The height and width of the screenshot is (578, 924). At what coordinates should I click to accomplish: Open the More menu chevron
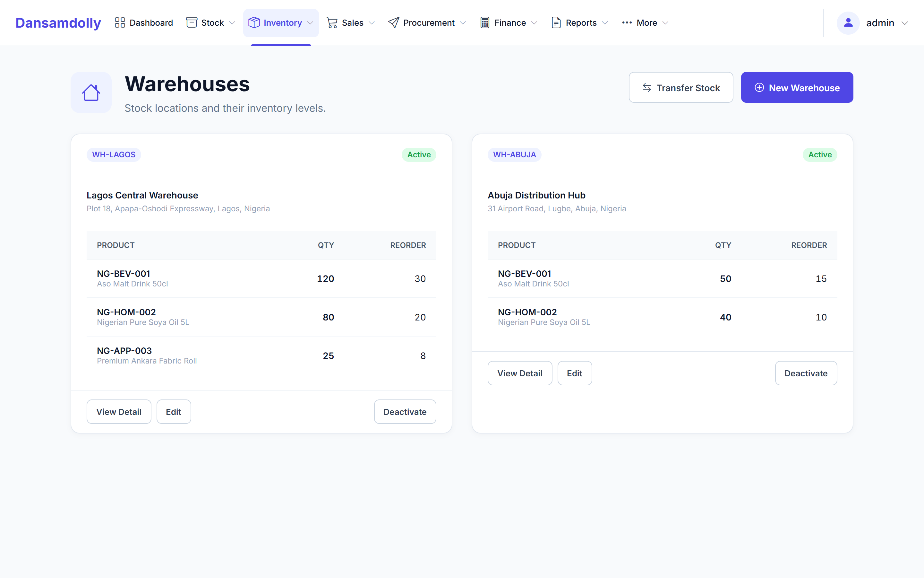(x=665, y=23)
